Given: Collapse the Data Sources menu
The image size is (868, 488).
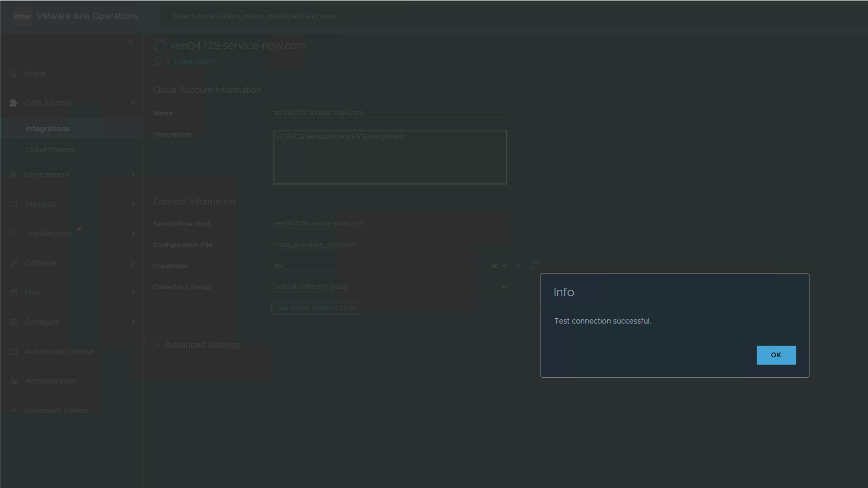Looking at the screenshot, I should [132, 103].
